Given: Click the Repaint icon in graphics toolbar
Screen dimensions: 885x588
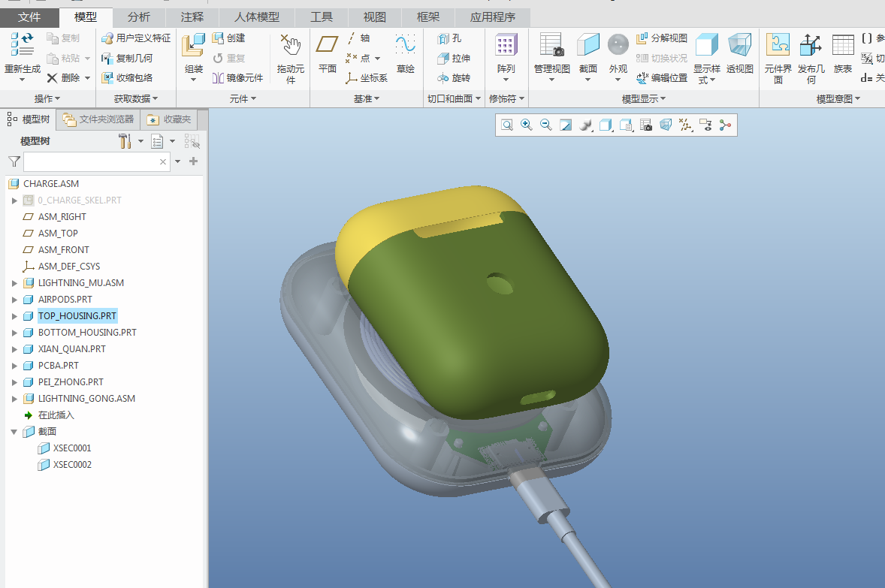Looking at the screenshot, I should (x=566, y=125).
